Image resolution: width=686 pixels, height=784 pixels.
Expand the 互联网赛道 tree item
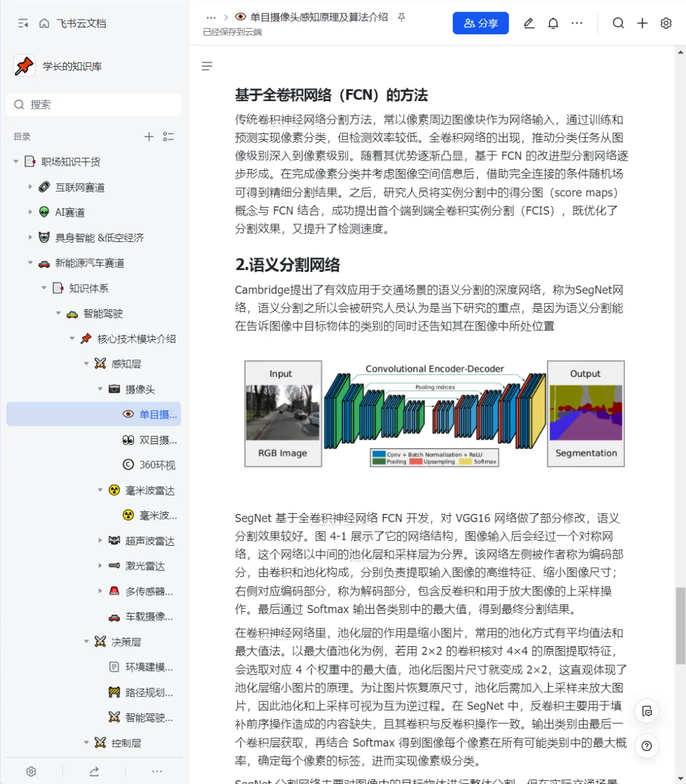[x=30, y=187]
